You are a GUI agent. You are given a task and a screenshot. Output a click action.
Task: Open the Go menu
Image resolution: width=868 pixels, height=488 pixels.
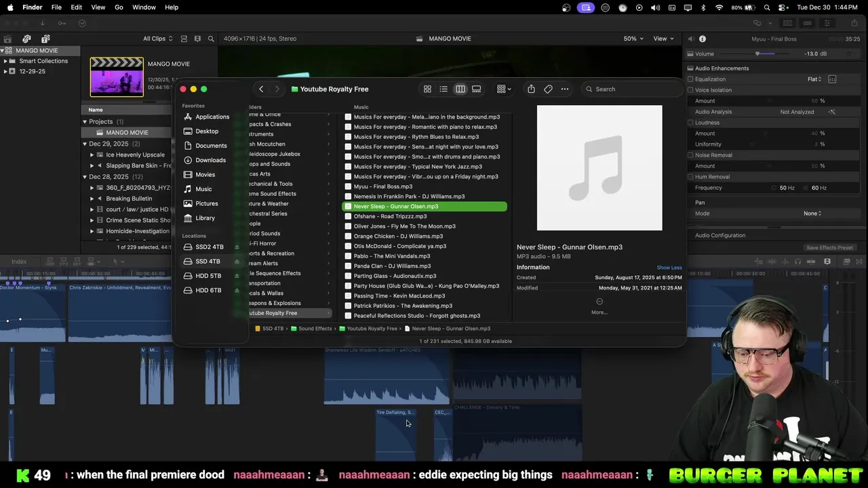(x=119, y=7)
